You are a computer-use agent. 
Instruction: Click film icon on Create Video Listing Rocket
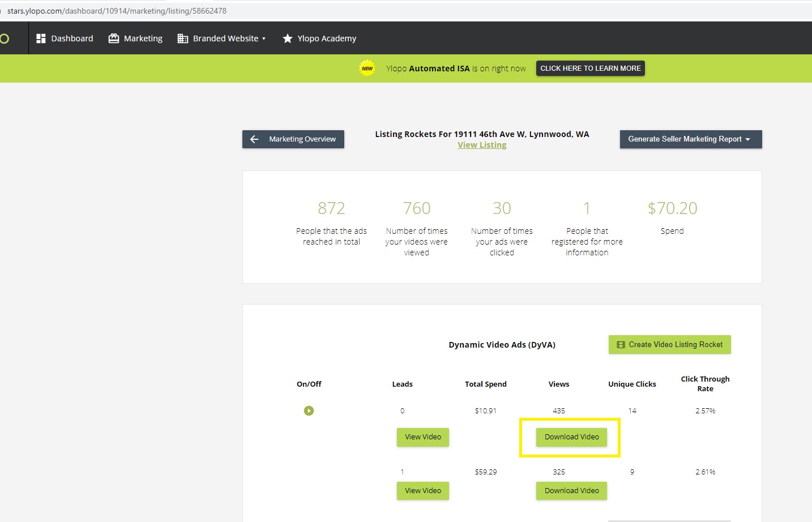tap(621, 345)
